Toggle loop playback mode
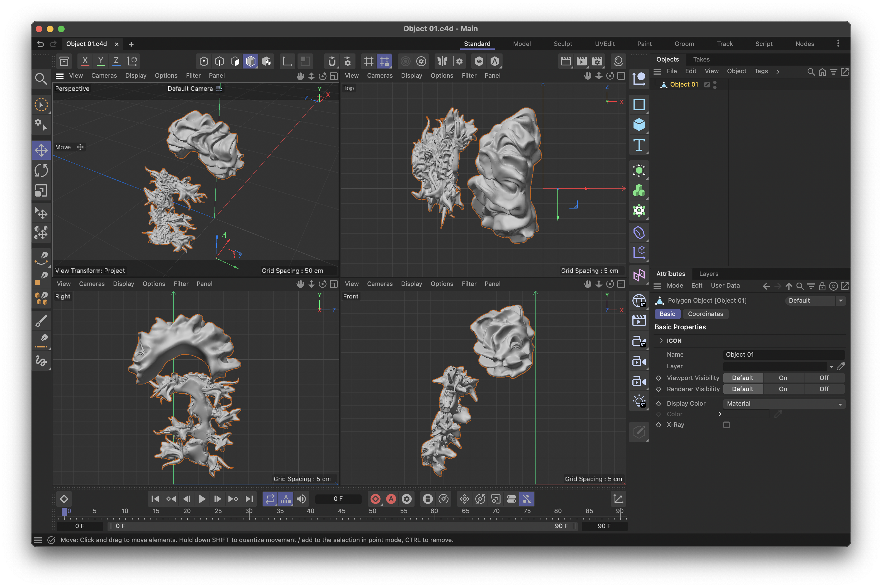 (270, 499)
